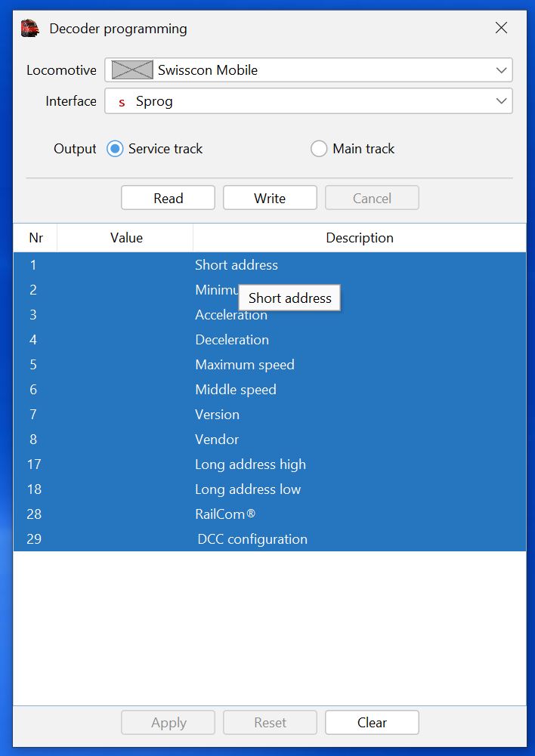
Task: Select the Short address CV row
Action: pyautogui.click(x=237, y=265)
